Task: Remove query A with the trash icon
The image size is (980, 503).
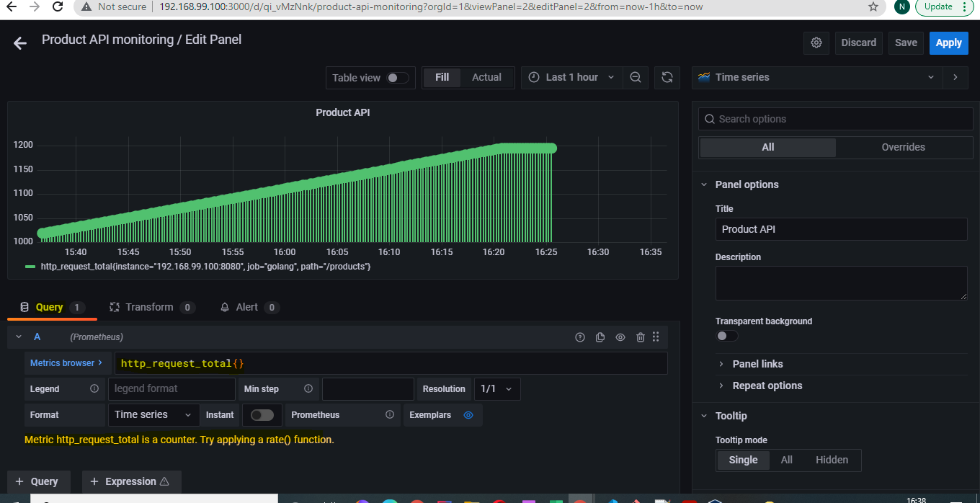Action: (640, 337)
